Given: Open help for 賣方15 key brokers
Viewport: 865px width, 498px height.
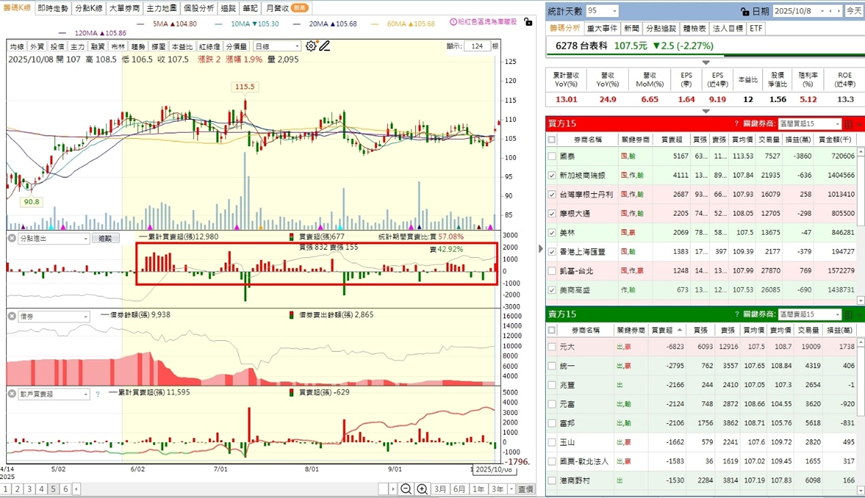Looking at the screenshot, I should click(736, 314).
